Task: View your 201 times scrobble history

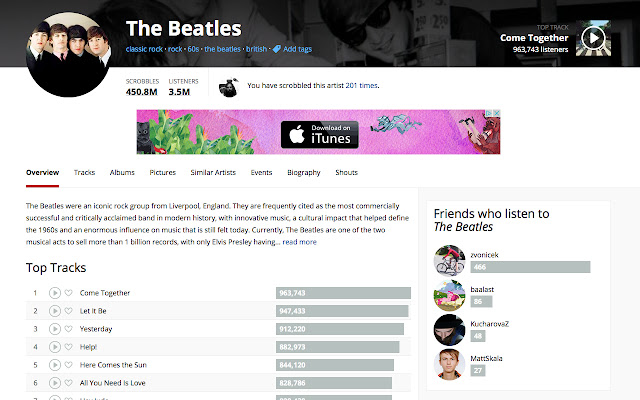Action: (362, 85)
